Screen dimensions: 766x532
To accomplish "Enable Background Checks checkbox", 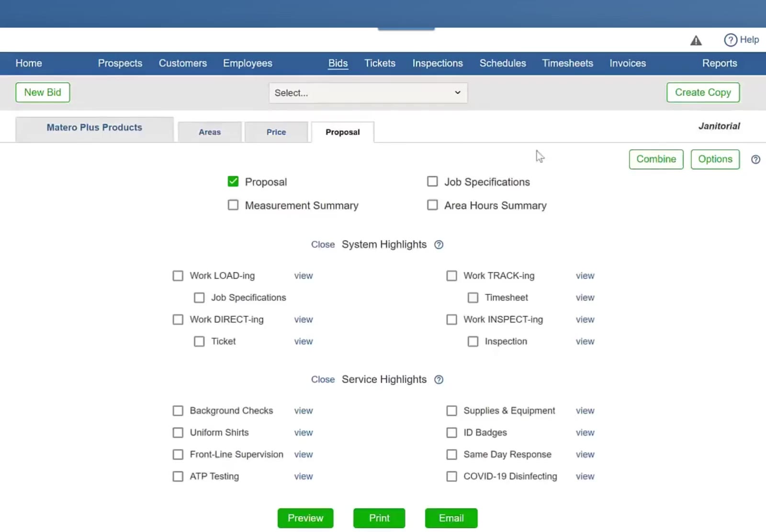I will (178, 410).
